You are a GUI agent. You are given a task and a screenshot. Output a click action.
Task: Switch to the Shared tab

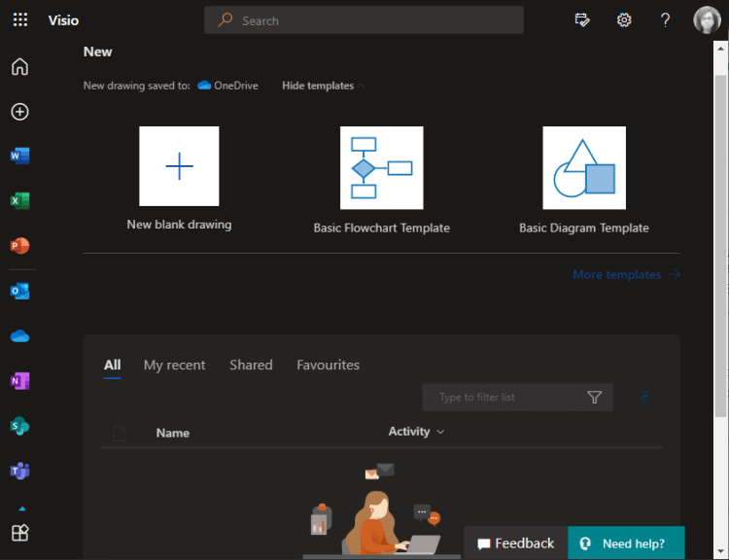(251, 366)
